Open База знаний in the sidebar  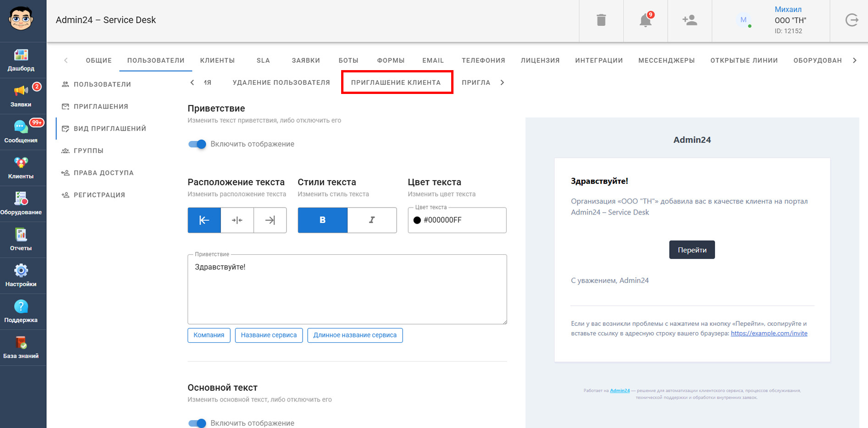(21, 347)
